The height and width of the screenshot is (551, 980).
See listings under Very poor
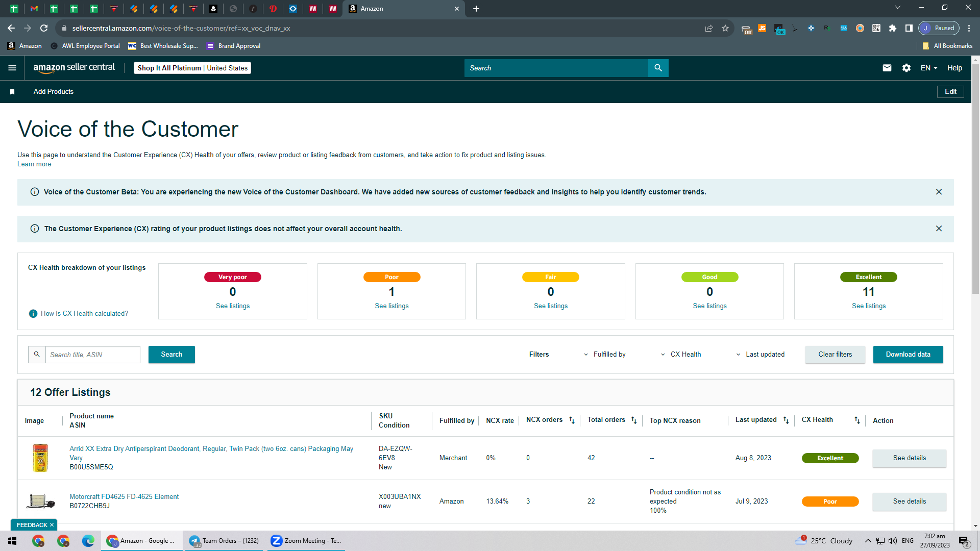[233, 306]
